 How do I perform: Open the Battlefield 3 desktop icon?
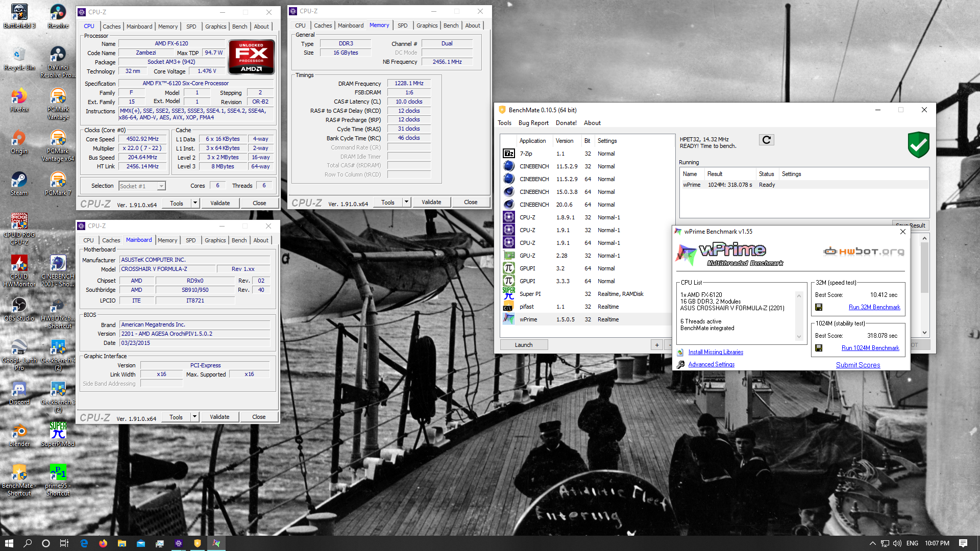[19, 16]
